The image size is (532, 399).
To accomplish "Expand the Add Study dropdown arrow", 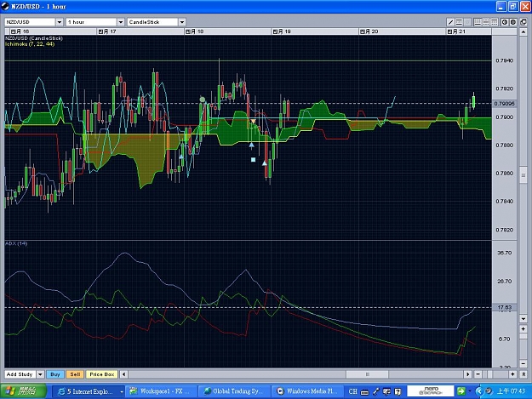I will [x=40, y=374].
